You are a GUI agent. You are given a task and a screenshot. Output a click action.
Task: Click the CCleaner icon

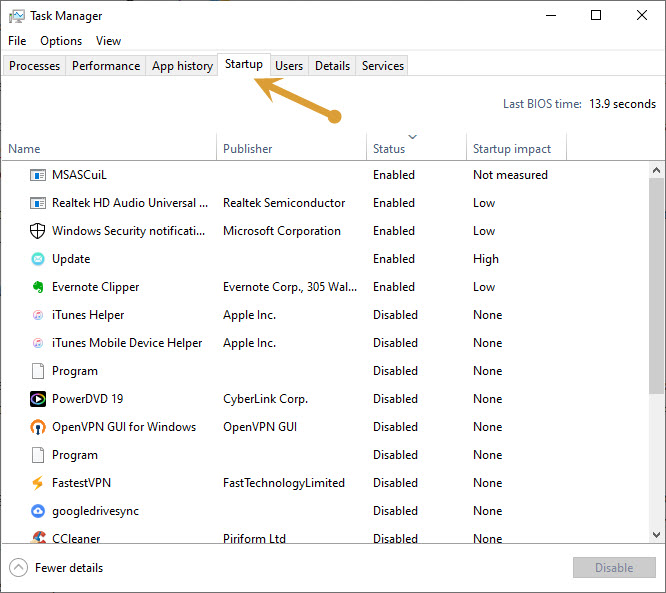(39, 537)
